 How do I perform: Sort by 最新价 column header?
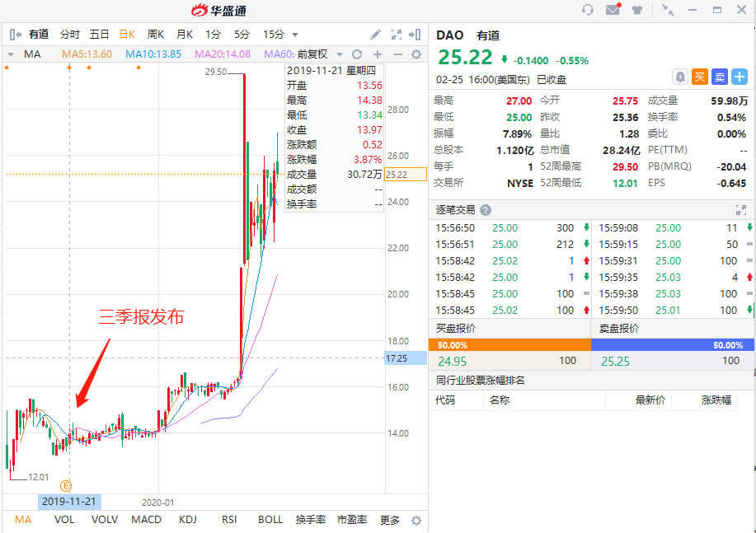(650, 400)
